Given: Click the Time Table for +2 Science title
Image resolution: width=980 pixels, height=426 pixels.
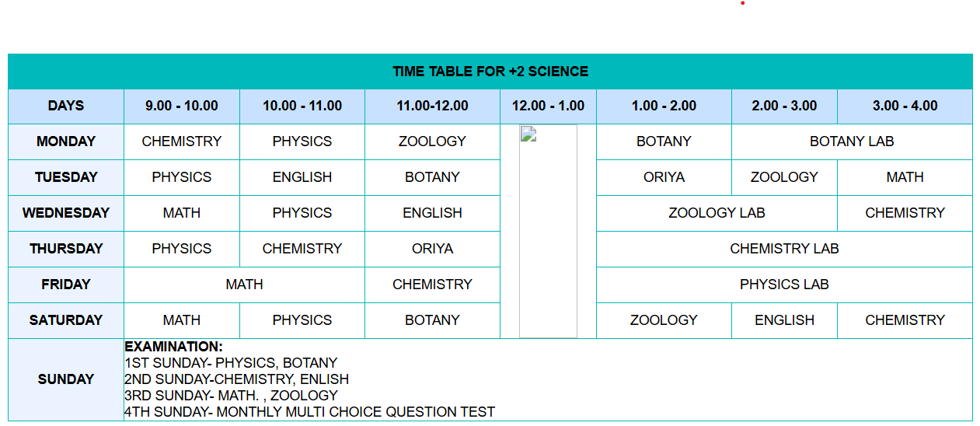Looking at the screenshot, I should point(490,72).
